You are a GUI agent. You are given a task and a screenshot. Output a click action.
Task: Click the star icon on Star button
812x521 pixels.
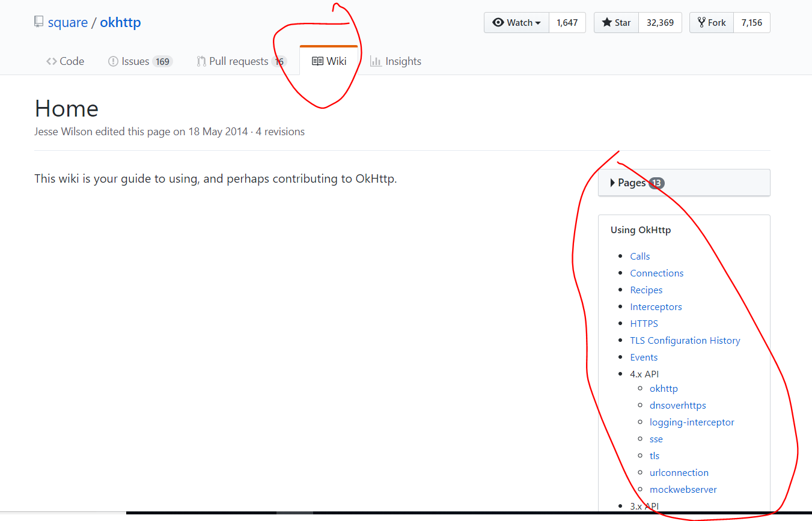tap(607, 23)
